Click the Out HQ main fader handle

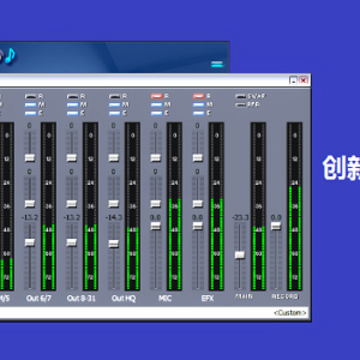pyautogui.click(x=114, y=244)
